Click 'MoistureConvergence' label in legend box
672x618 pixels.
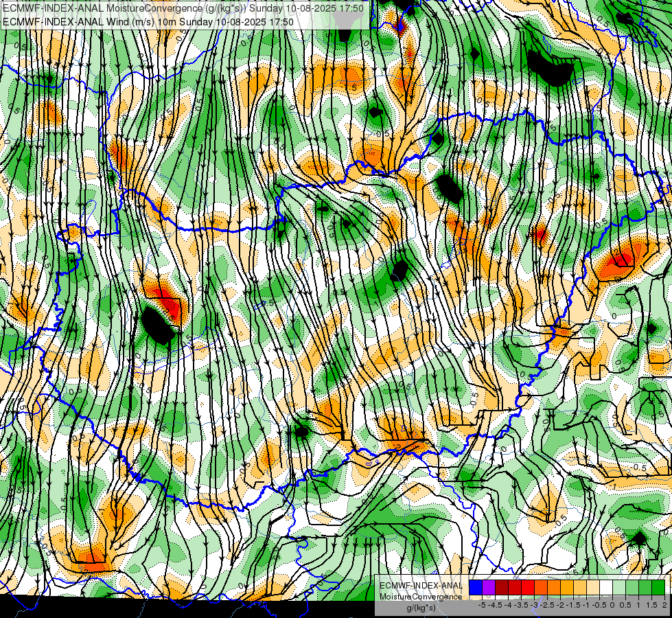click(421, 597)
